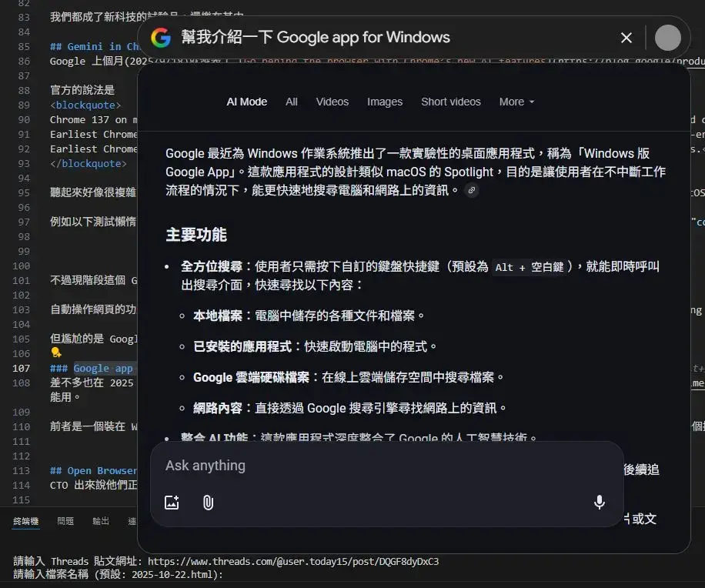Clear the search query with the X icon
The width and height of the screenshot is (705, 588).
pyautogui.click(x=626, y=38)
